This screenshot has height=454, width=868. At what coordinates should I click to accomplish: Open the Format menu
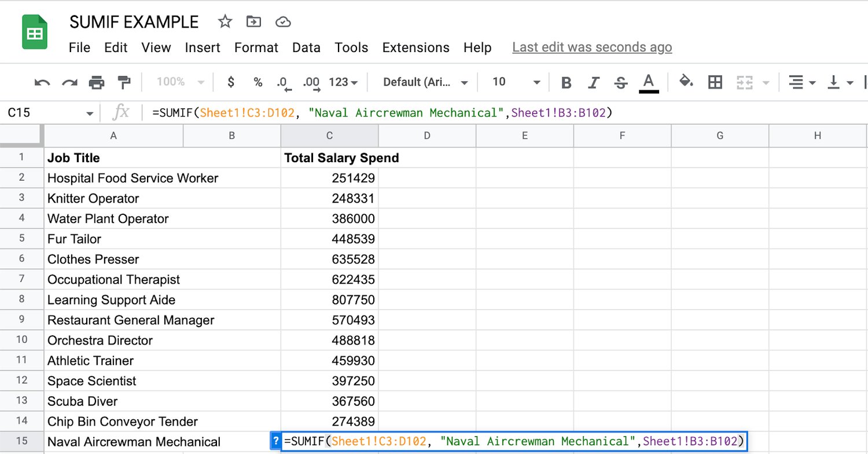click(x=256, y=47)
